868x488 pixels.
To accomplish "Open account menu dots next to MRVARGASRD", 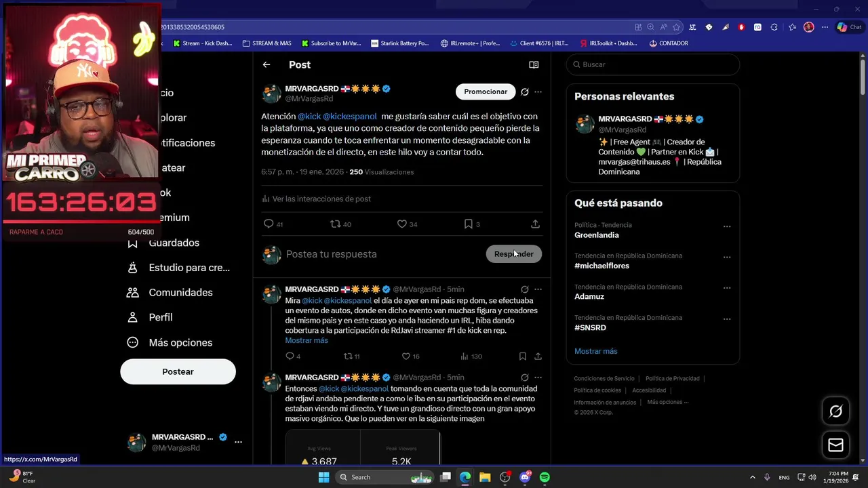I will [x=238, y=442].
